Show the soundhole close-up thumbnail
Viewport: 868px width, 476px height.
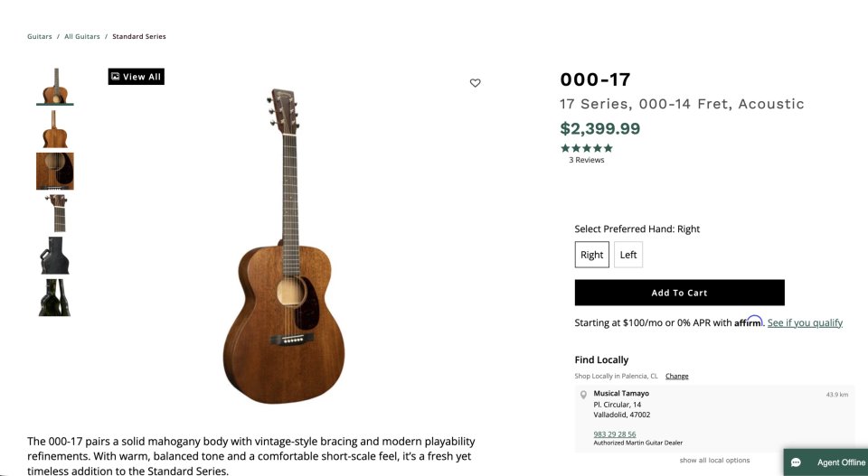pos(54,171)
